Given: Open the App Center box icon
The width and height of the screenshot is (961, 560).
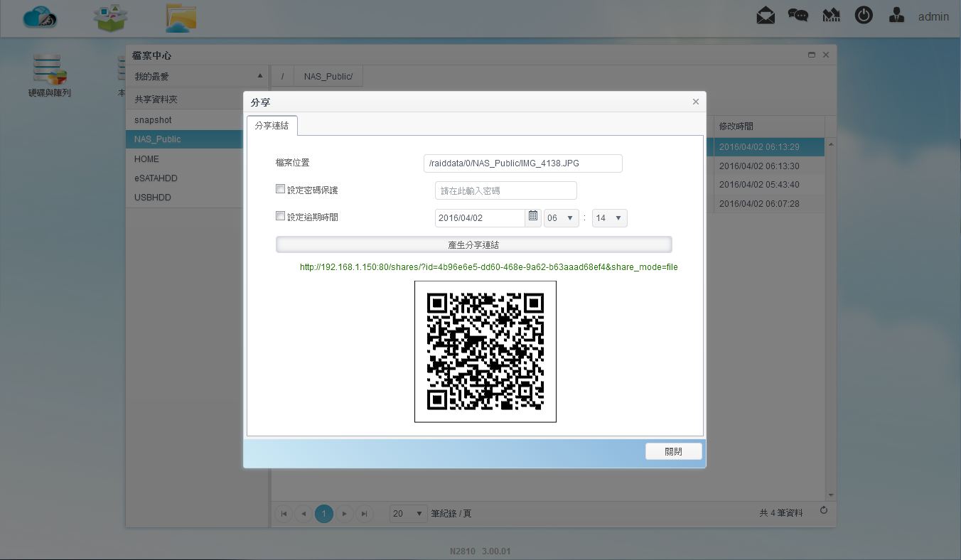Looking at the screenshot, I should (110, 18).
